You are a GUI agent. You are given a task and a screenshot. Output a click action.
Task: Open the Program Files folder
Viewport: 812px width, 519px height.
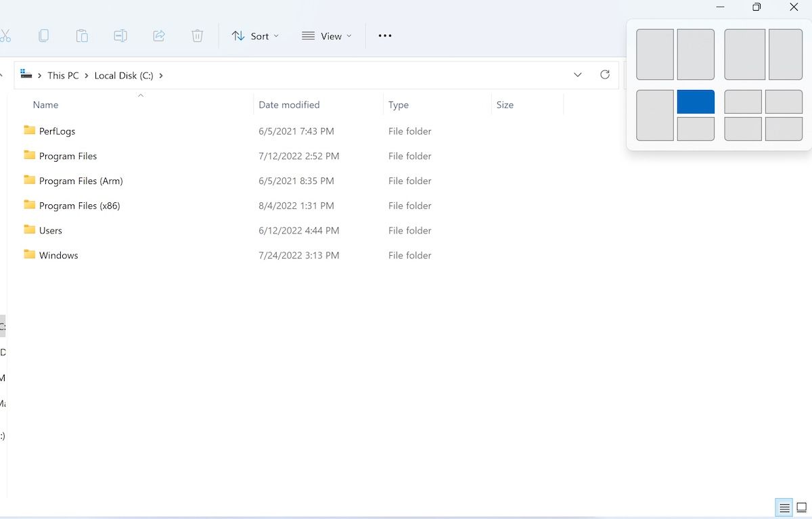[68, 156]
